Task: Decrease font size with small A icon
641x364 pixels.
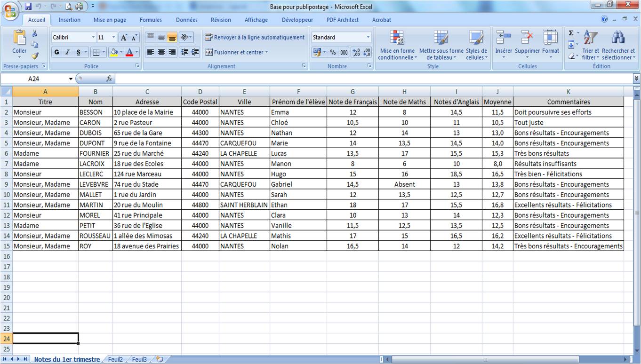Action: [135, 38]
